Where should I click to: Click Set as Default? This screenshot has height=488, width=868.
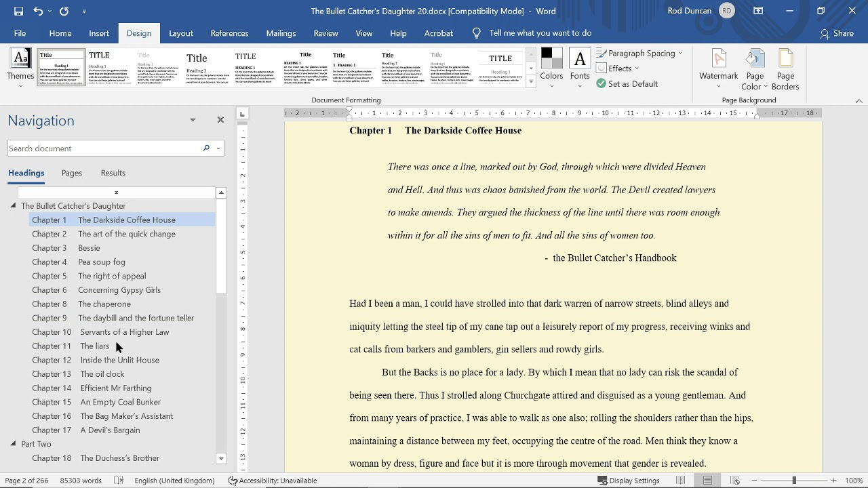(x=627, y=83)
